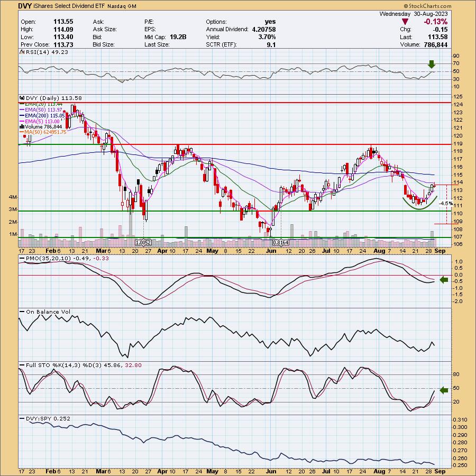
Task: Click the -4.5% stop annotation label
Action: click(x=446, y=204)
